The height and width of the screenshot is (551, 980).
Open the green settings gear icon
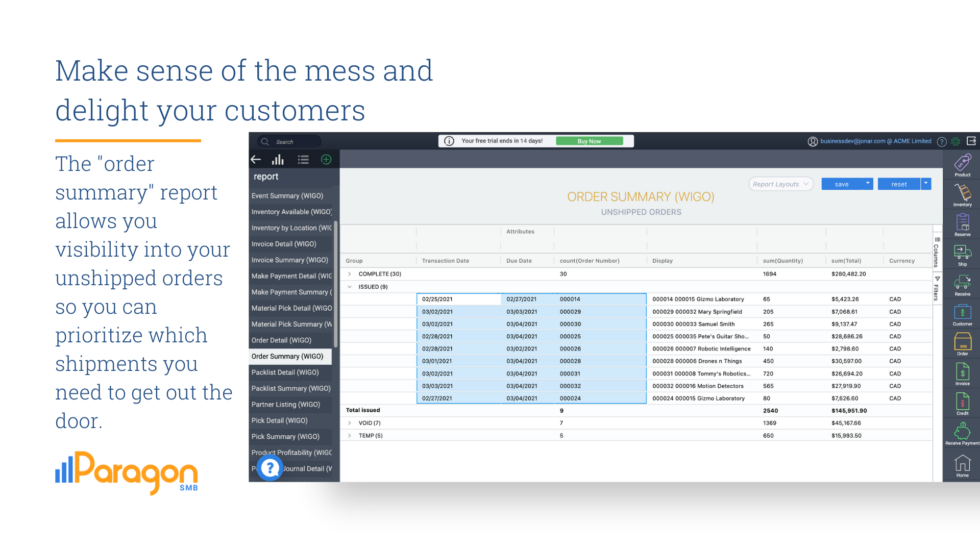tap(956, 141)
